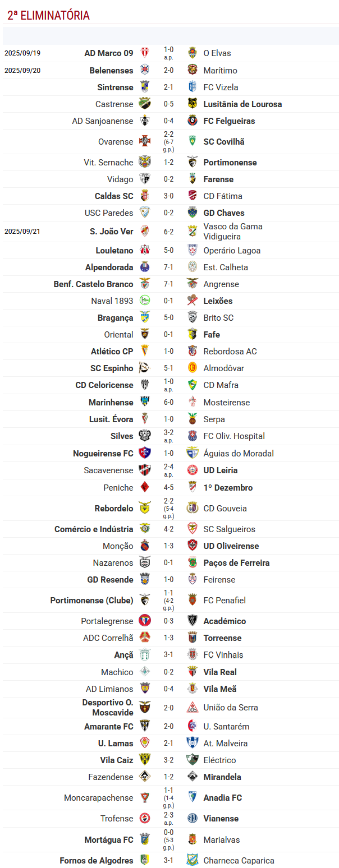
Task: Click the Académico club crest
Action: tap(193, 621)
